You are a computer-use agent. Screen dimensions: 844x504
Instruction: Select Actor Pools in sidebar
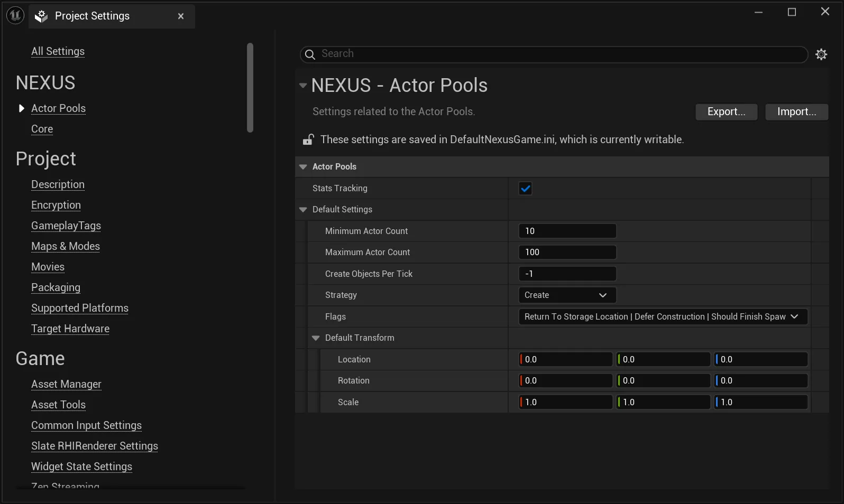(x=58, y=108)
